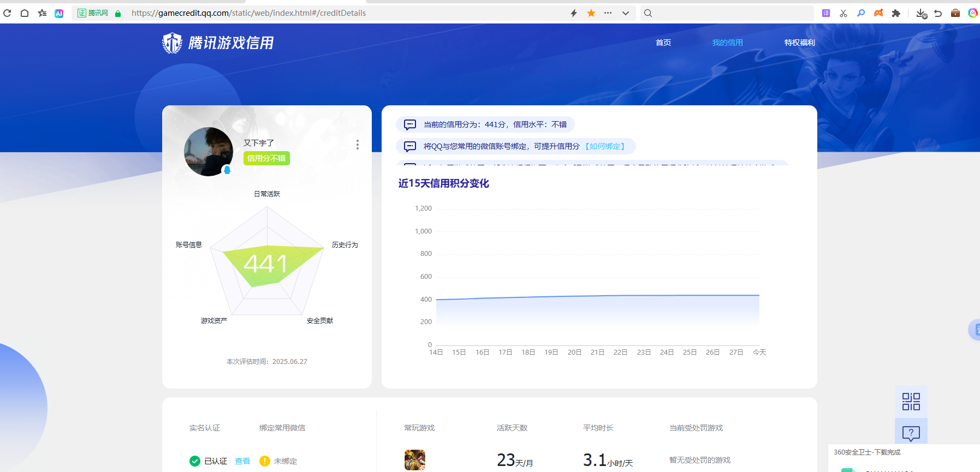Open the three-dot more options in address bar
The width and height of the screenshot is (980, 472).
pos(608,13)
